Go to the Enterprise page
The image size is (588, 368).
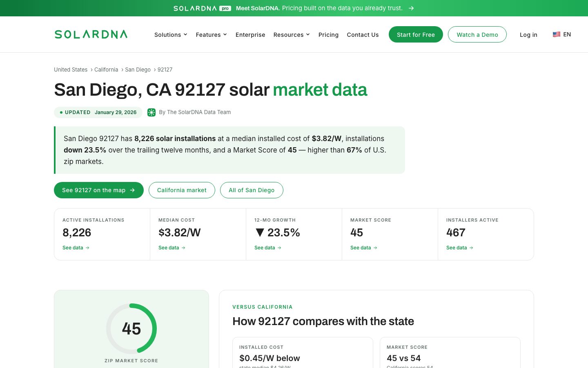click(250, 35)
